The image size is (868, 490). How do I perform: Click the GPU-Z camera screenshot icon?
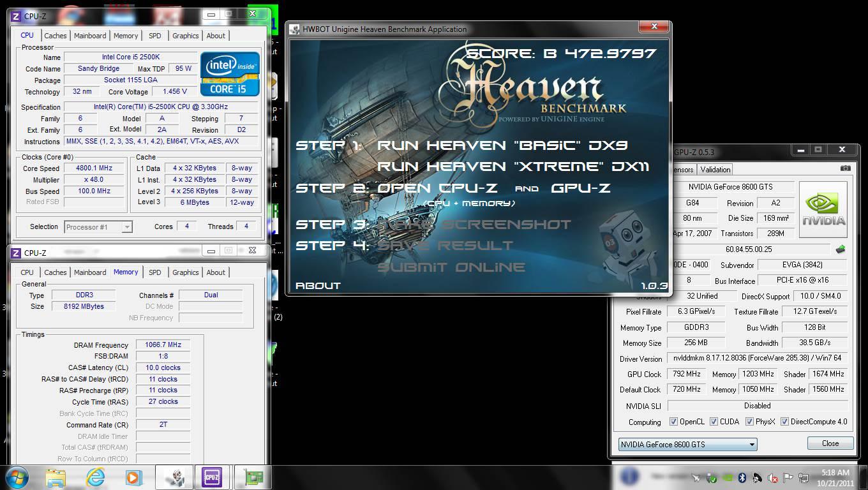845,169
